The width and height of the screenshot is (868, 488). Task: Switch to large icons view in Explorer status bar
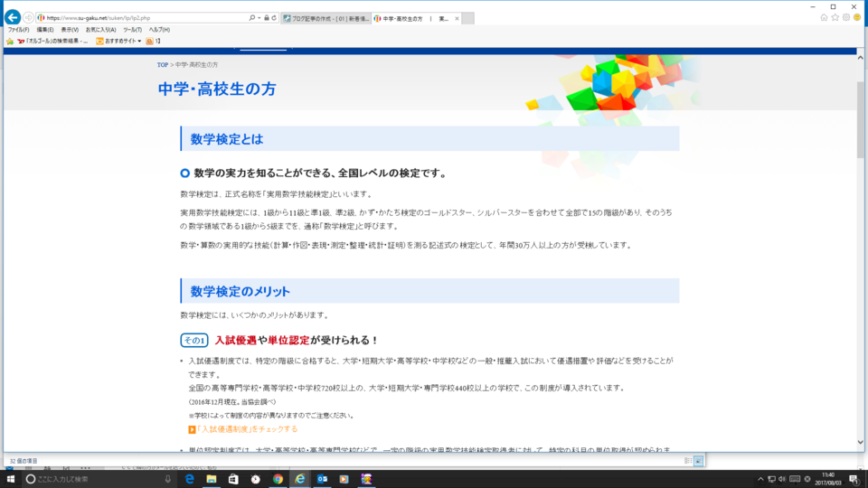[x=699, y=461]
